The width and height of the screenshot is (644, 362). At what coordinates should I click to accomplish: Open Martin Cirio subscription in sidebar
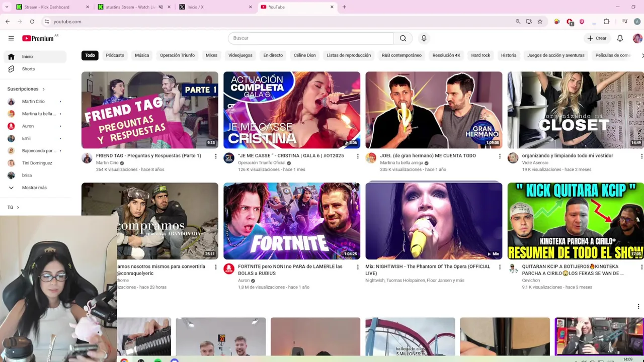pyautogui.click(x=33, y=102)
